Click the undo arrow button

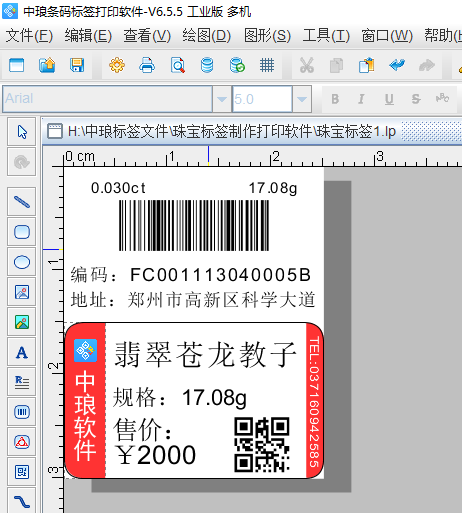click(x=397, y=65)
